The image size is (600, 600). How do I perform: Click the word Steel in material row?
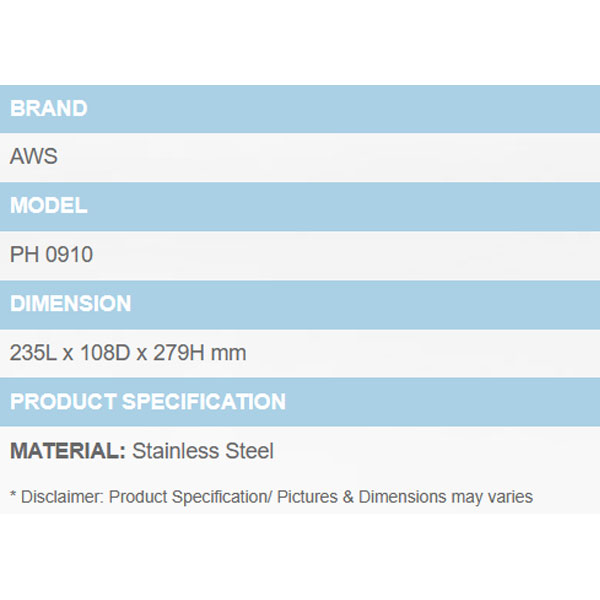tap(249, 451)
